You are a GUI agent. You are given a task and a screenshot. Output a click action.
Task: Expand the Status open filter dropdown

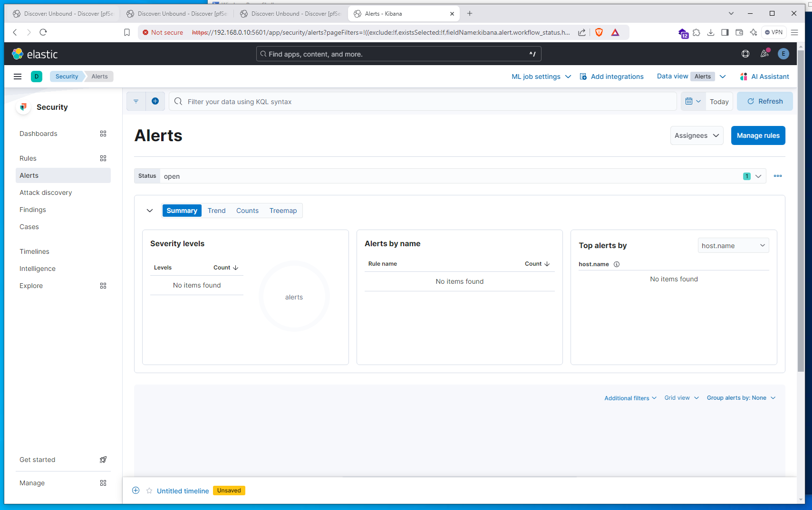758,176
